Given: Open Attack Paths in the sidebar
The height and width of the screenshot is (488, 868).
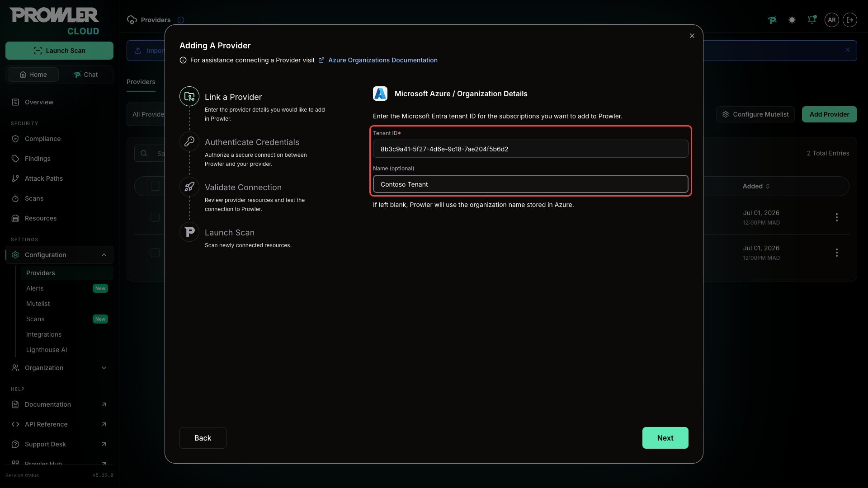Looking at the screenshot, I should point(59,178).
